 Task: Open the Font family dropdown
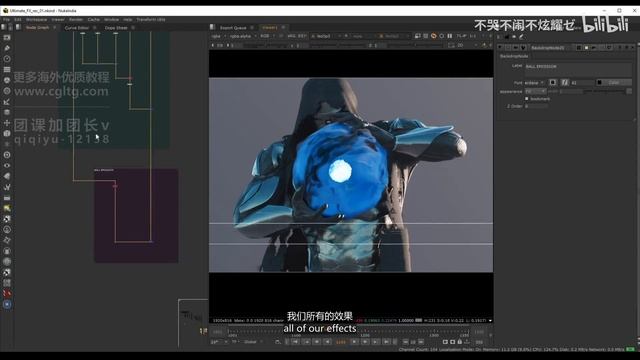point(534,82)
